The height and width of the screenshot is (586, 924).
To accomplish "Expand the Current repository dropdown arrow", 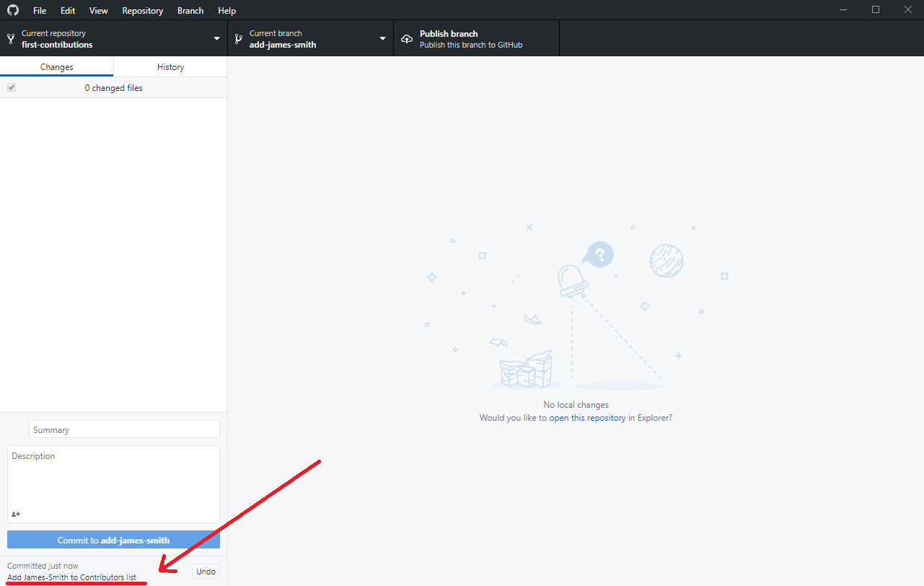I will (217, 39).
